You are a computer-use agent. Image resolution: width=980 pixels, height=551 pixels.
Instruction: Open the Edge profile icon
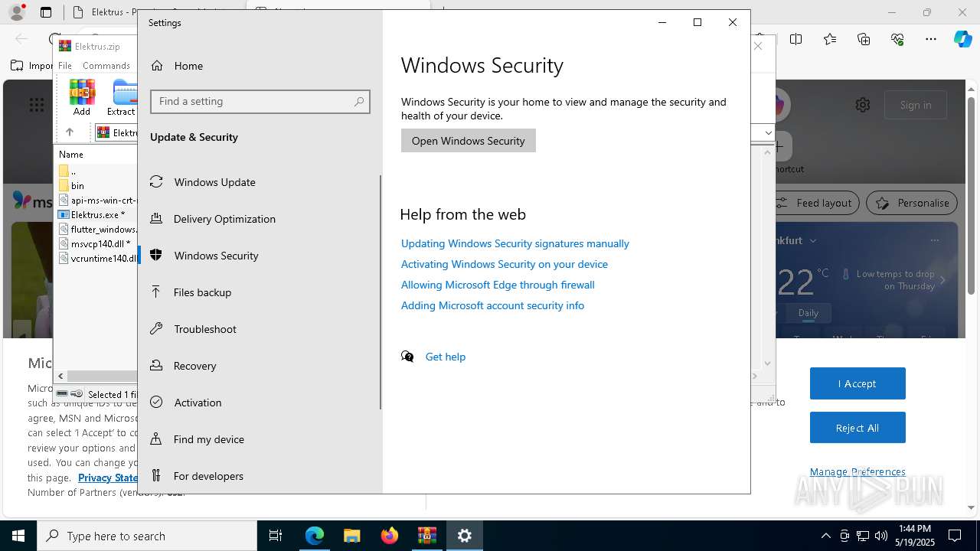click(17, 12)
